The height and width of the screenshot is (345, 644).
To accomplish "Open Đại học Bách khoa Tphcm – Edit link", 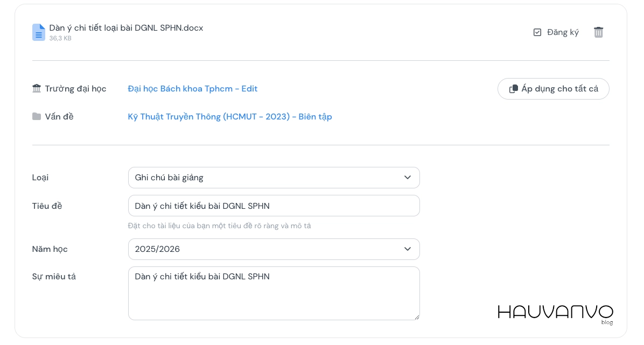I will click(193, 89).
